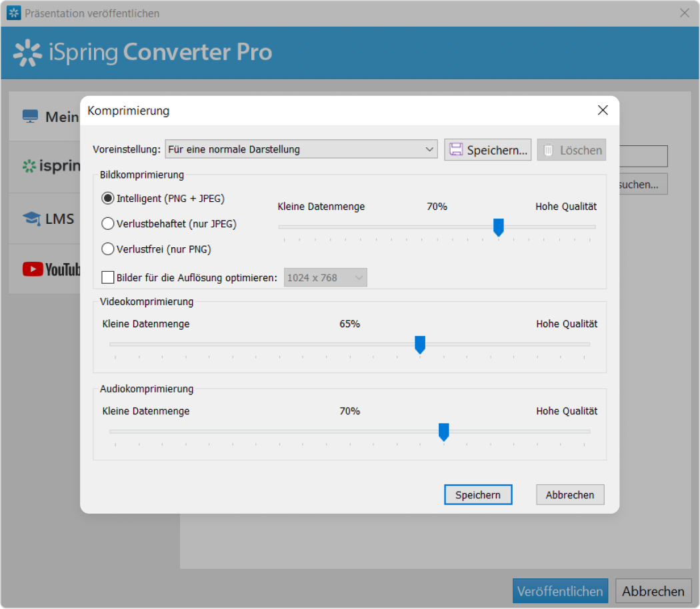The height and width of the screenshot is (609, 700).
Task: Confirm with the bottom Speichern button
Action: pos(478,495)
